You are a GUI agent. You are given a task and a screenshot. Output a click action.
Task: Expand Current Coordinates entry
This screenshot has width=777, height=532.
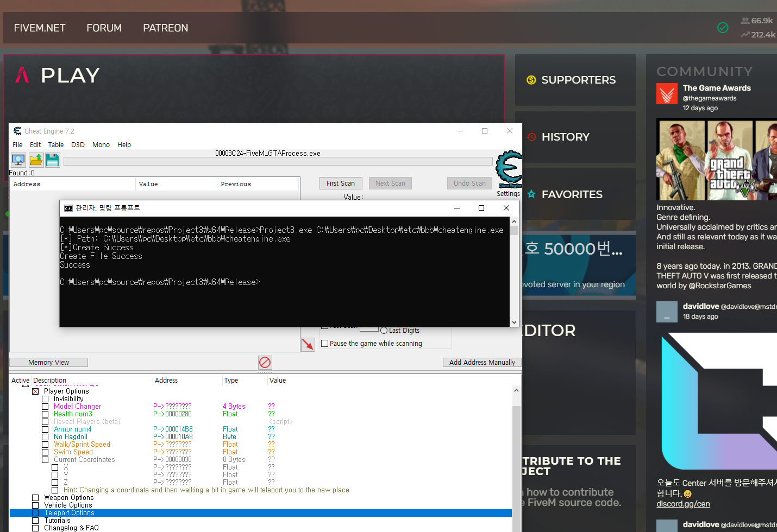[x=45, y=460]
